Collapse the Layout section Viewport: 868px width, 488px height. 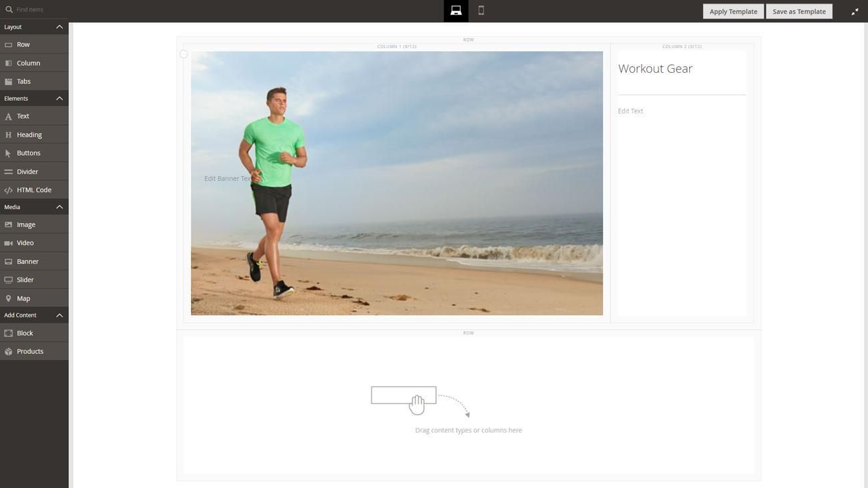(x=57, y=27)
